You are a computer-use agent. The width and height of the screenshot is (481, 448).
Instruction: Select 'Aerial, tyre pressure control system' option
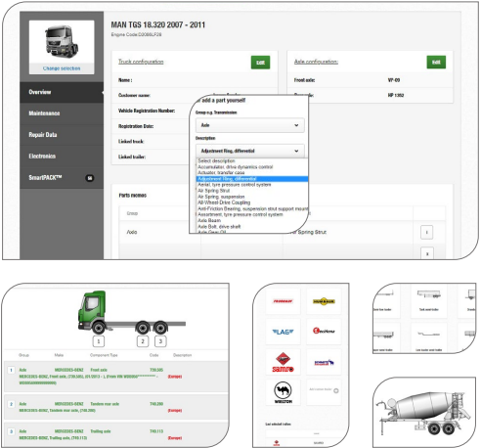click(x=235, y=185)
